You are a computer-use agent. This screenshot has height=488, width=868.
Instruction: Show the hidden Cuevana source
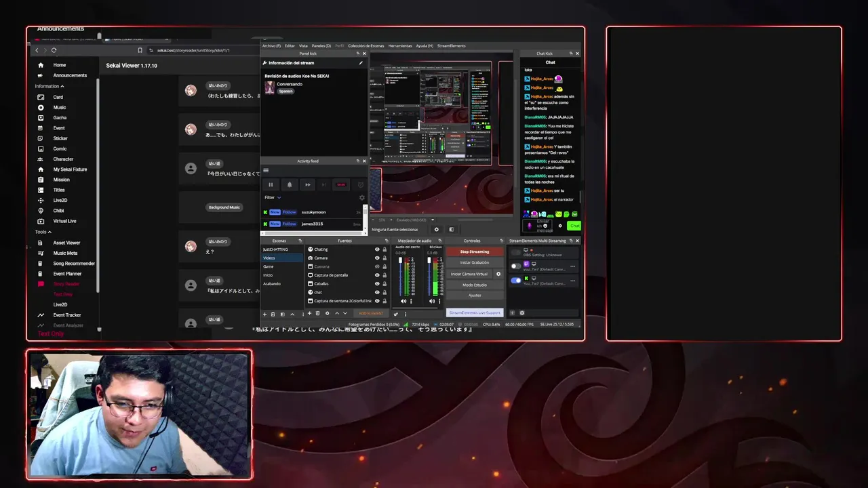(377, 266)
